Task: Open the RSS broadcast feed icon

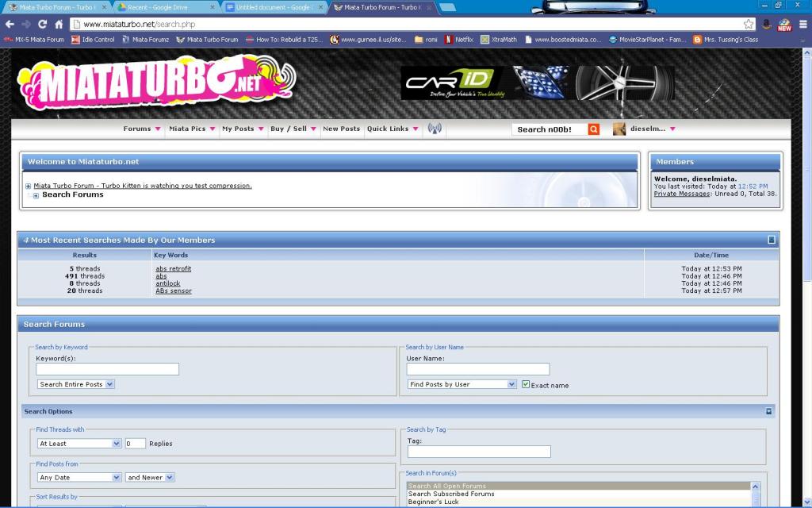Action: tap(435, 128)
